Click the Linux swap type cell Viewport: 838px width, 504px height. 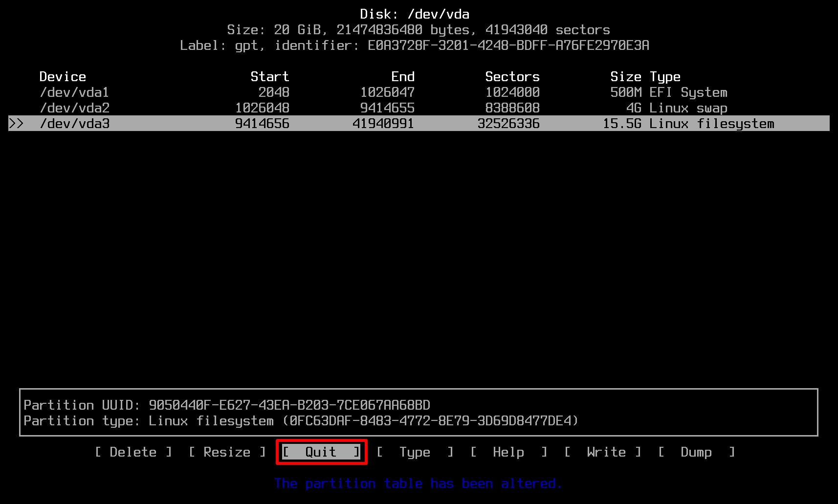pos(688,108)
